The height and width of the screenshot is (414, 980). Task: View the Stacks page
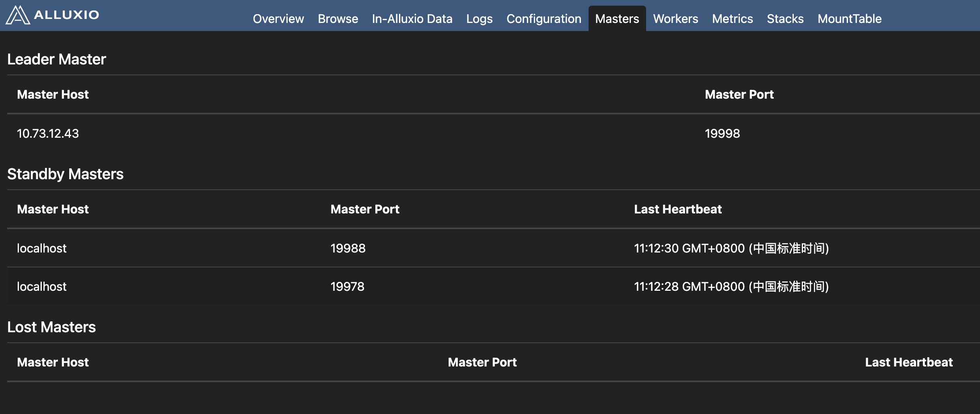coord(784,19)
